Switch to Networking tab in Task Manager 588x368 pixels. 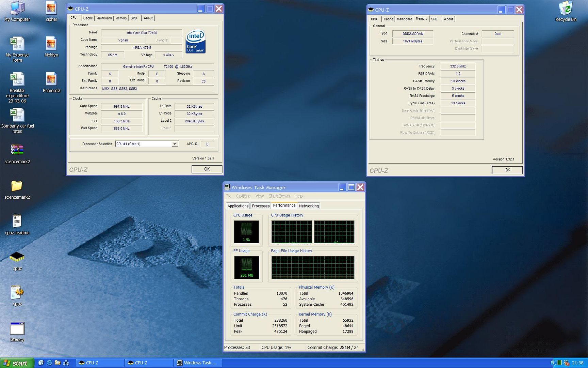(309, 206)
